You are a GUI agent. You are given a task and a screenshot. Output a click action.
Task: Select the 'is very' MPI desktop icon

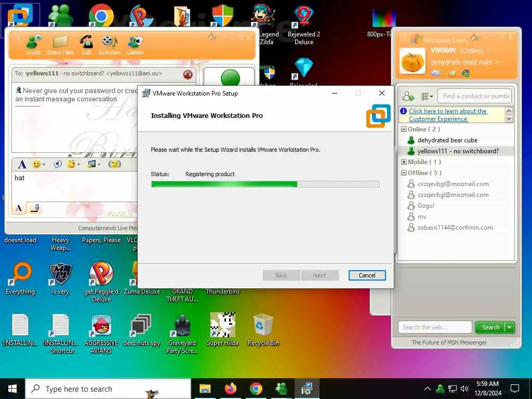click(61, 278)
